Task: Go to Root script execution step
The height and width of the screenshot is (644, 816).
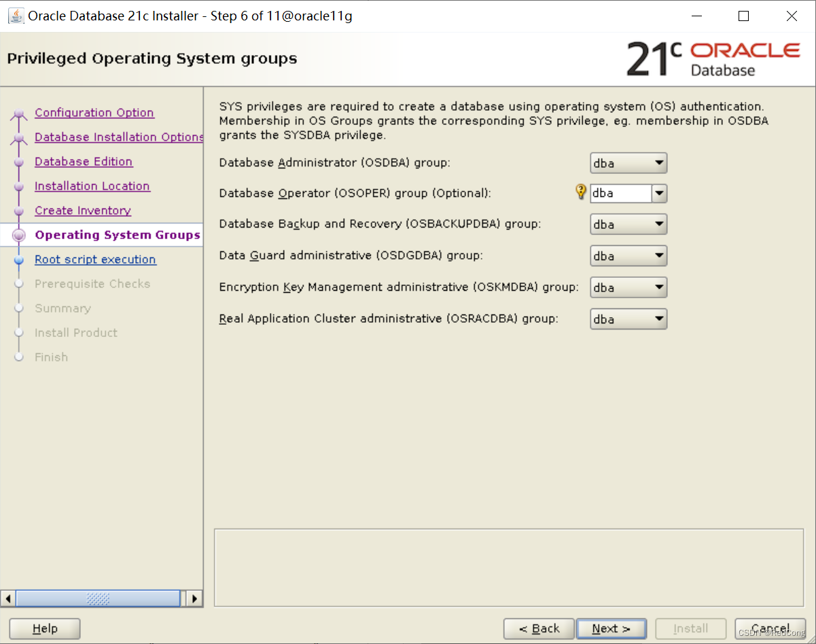Action: 95,260
